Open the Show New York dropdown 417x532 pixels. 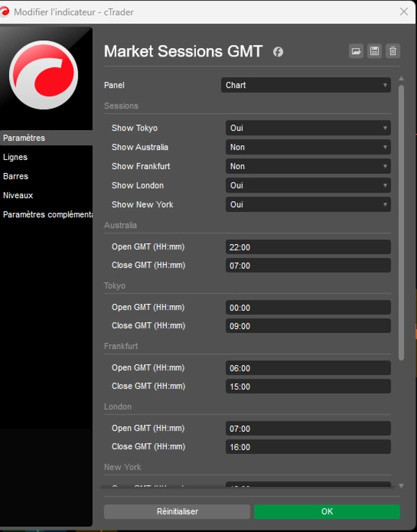(308, 204)
